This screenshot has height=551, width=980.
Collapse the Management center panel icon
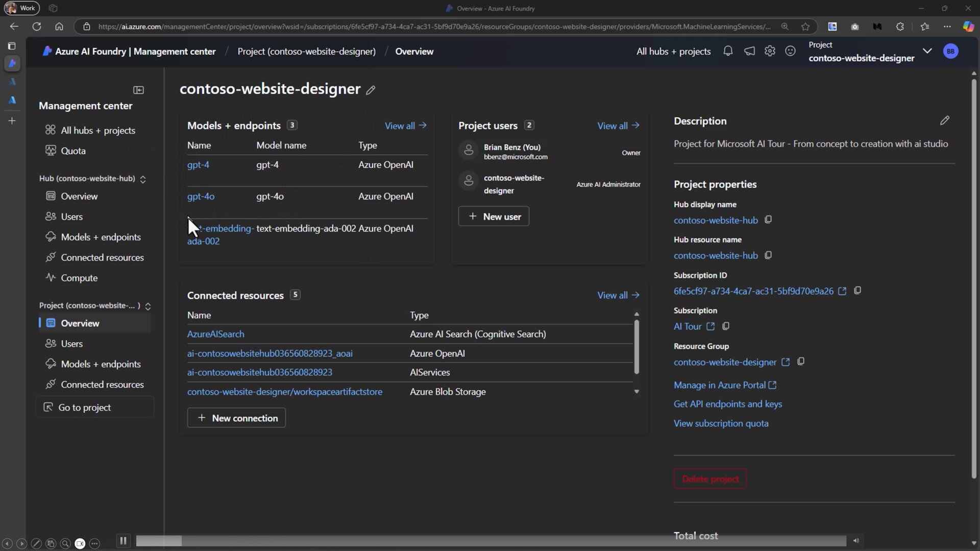138,90
